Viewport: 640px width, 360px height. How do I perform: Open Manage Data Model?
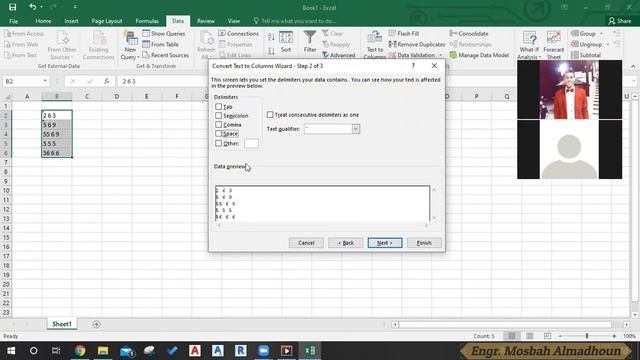[x=479, y=55]
